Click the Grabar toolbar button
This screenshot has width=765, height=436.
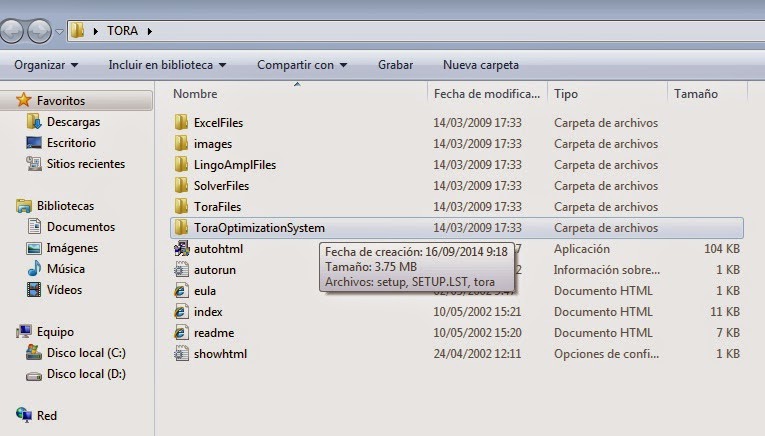coord(395,65)
